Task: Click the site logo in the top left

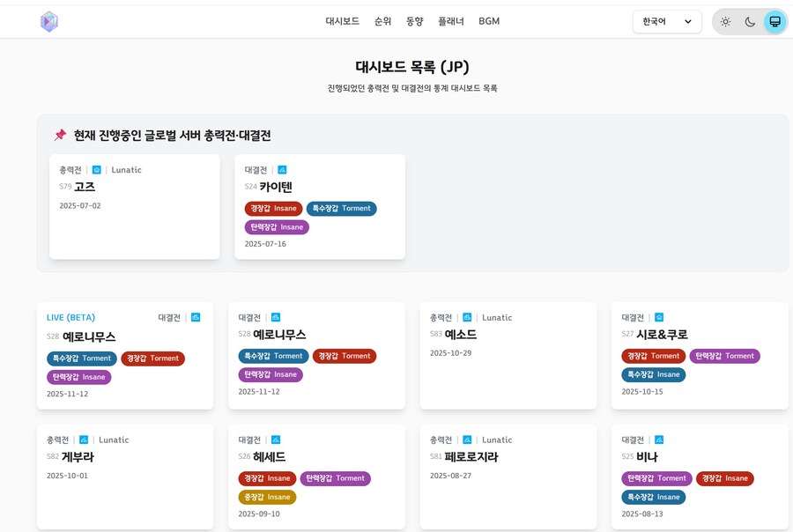Action: [x=49, y=21]
